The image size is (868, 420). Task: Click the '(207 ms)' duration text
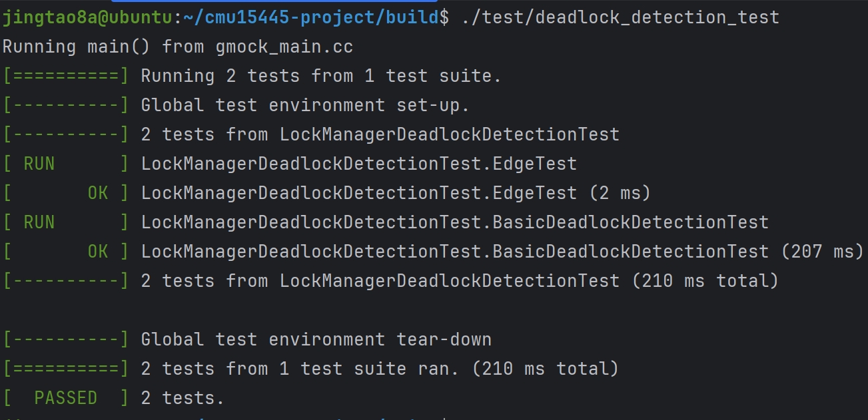pyautogui.click(x=822, y=252)
